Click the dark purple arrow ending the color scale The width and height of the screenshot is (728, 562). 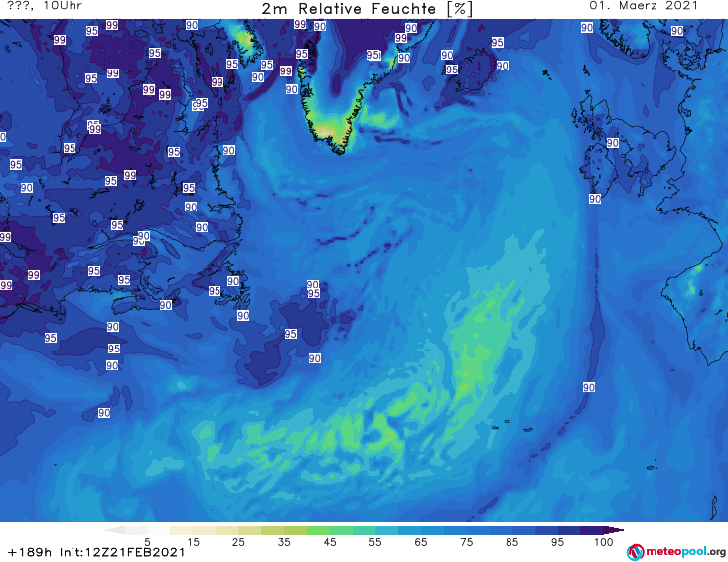614,530
